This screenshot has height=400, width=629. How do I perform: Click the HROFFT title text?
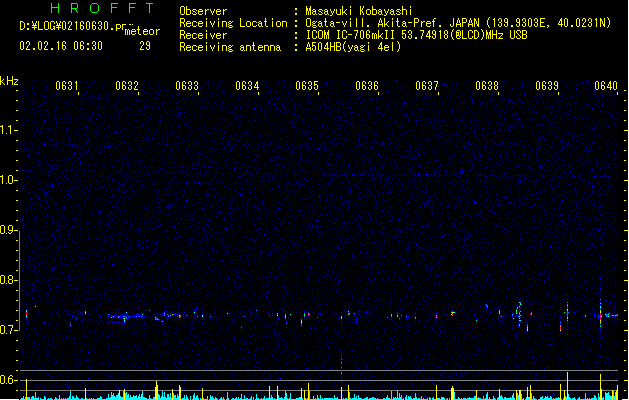click(103, 8)
